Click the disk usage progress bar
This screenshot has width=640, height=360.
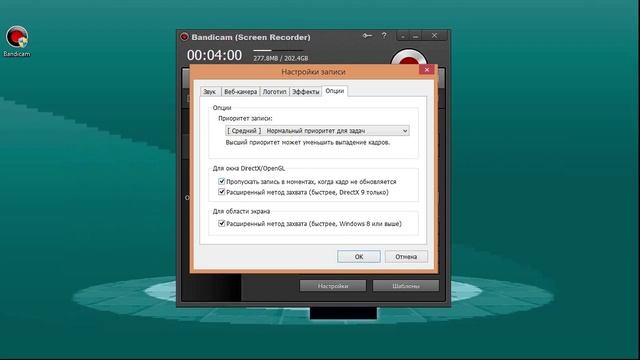(x=278, y=50)
